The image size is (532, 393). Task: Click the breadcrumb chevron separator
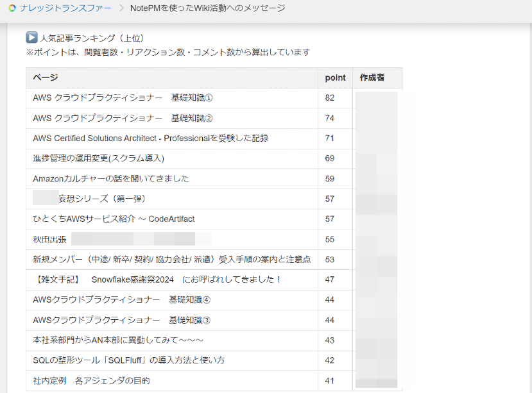[121, 8]
